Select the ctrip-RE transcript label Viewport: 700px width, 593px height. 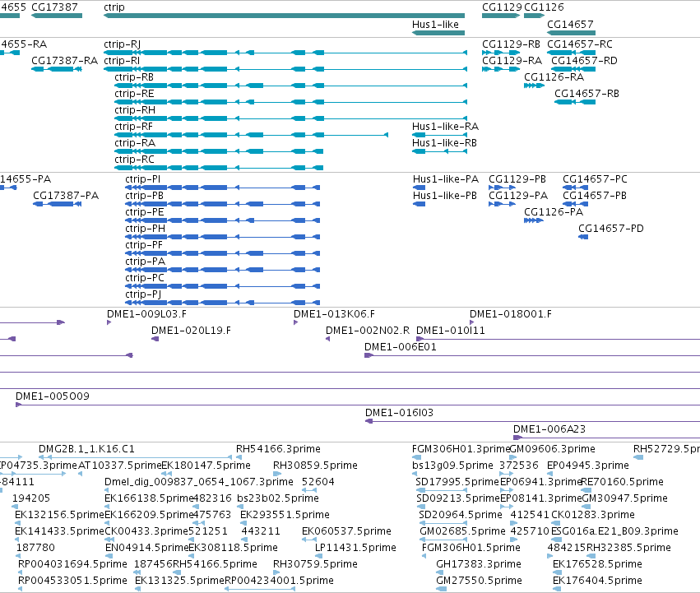point(134,94)
